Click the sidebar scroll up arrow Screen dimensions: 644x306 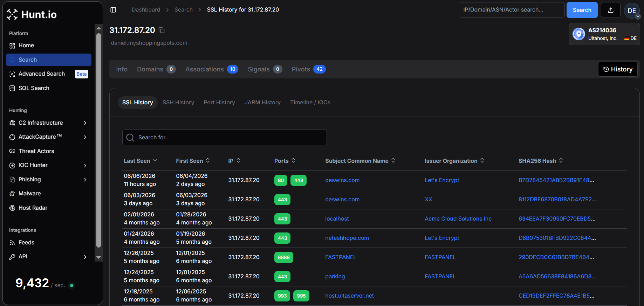click(98, 28)
